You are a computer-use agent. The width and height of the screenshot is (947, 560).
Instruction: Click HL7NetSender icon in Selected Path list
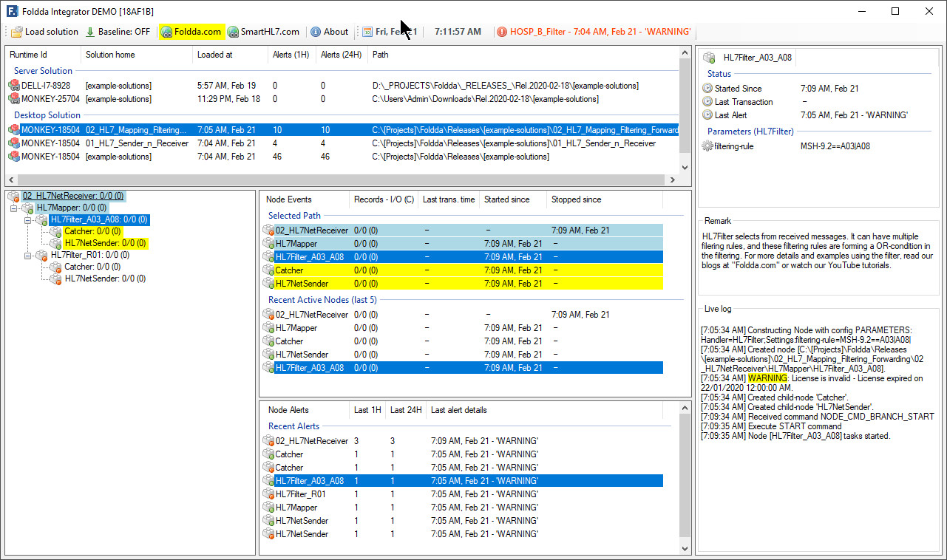pyautogui.click(x=268, y=284)
